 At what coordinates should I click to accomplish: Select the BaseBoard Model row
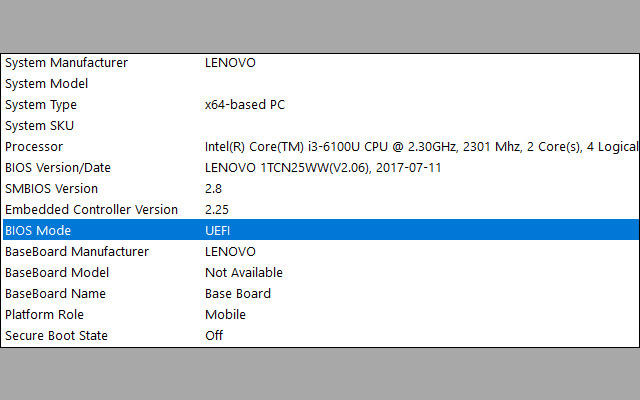pos(321,273)
